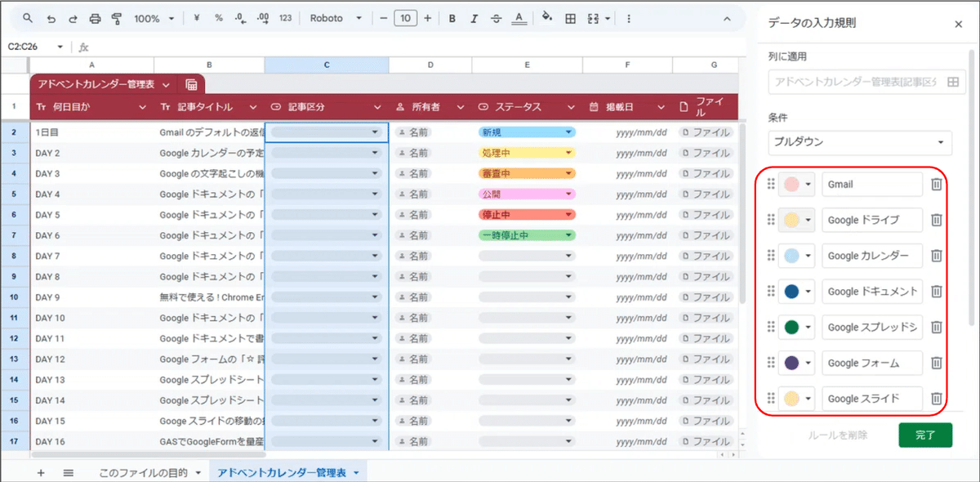Open the text color picker
Viewport: 980px width, 482px height.
click(x=518, y=18)
